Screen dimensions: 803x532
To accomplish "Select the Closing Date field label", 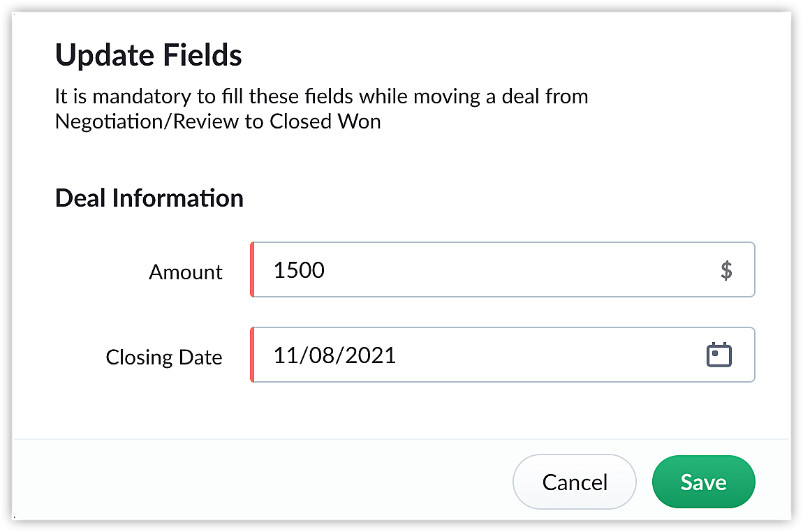I will (x=164, y=357).
